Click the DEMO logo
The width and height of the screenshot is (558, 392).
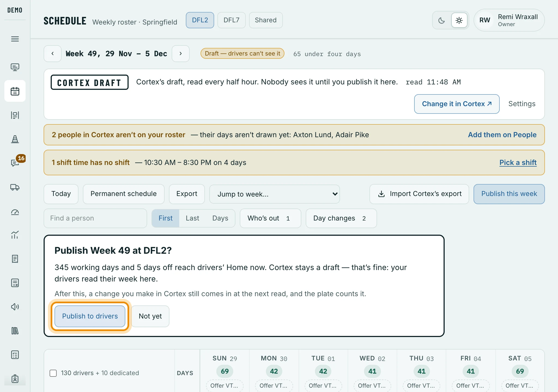15,10
